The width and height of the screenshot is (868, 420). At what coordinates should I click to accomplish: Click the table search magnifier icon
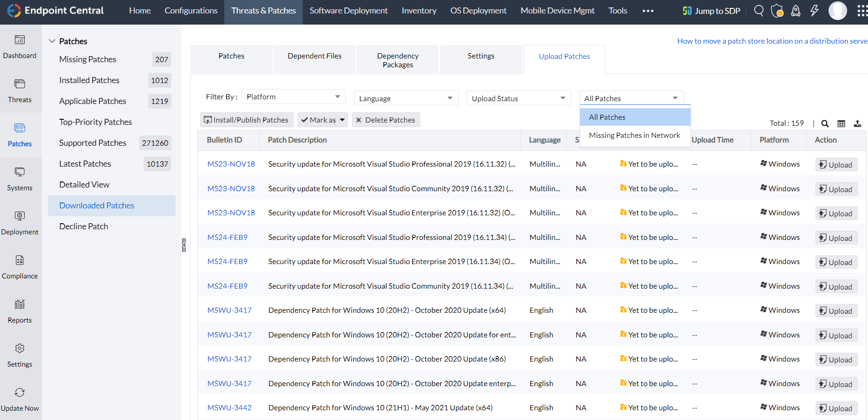click(825, 123)
